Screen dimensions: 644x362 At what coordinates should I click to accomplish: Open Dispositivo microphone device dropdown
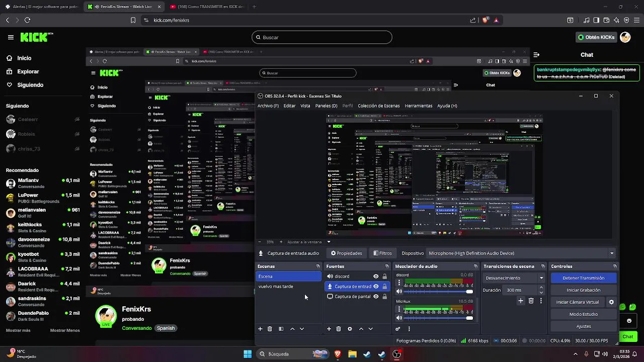coord(522,253)
